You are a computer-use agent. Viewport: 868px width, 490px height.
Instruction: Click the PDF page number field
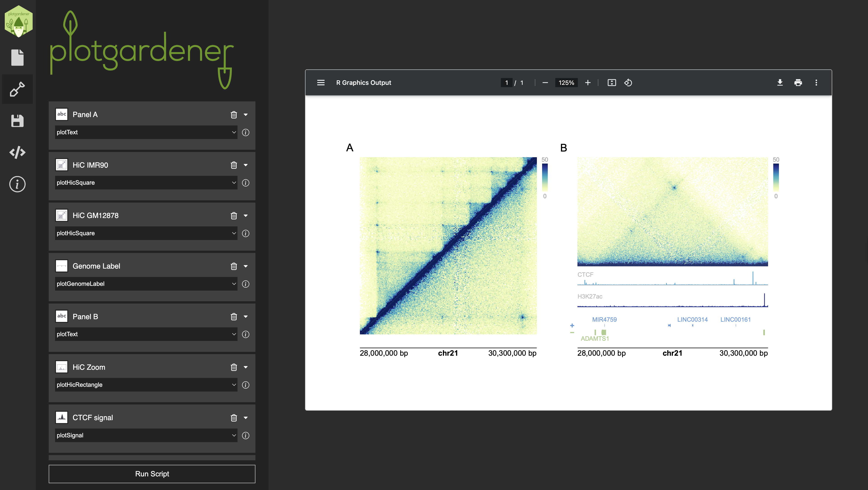tap(507, 83)
